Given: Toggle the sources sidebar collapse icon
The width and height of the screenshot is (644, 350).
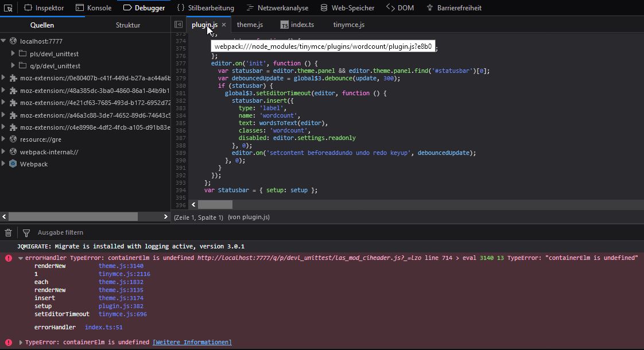Looking at the screenshot, I should (179, 25).
